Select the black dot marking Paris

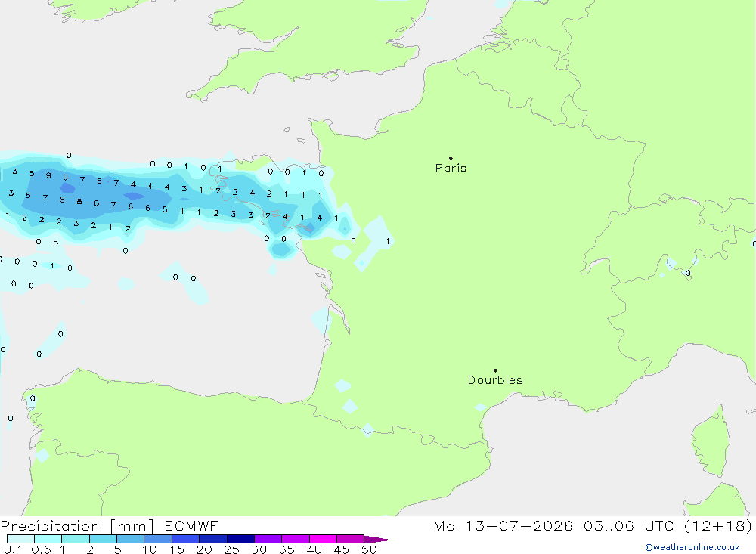(451, 158)
